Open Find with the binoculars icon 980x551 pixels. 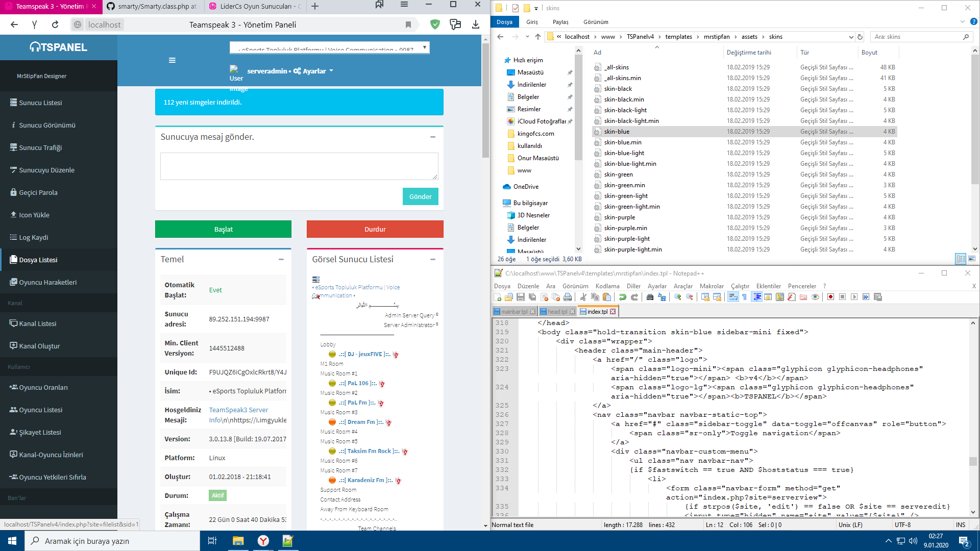(650, 297)
